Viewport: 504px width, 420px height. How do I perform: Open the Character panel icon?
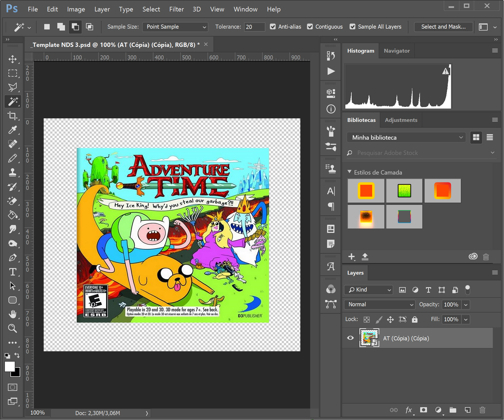(x=331, y=191)
